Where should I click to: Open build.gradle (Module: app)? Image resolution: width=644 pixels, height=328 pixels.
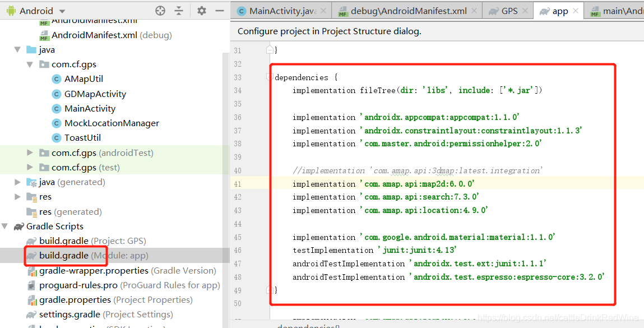[x=87, y=256]
